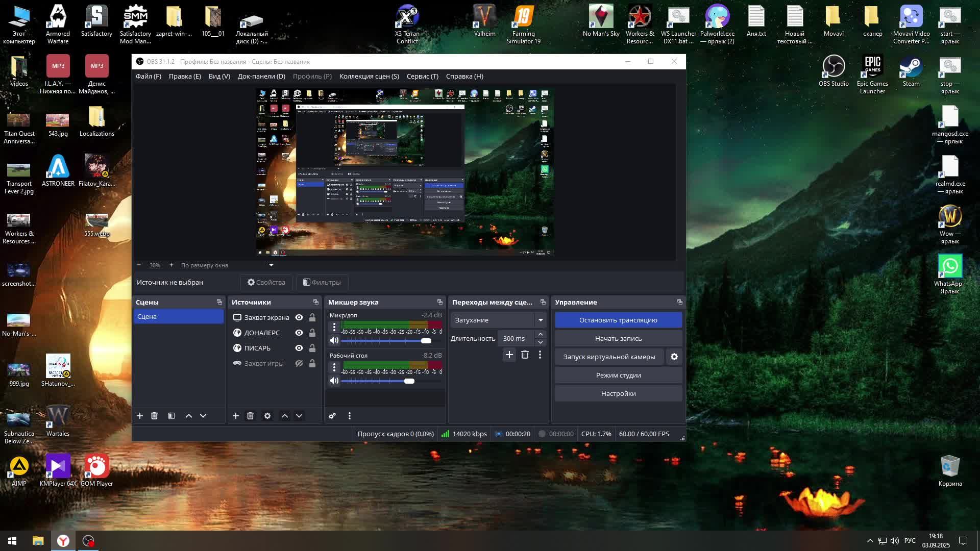Image resolution: width=980 pixels, height=551 pixels.
Task: Open the Сервис menu
Action: click(x=422, y=76)
